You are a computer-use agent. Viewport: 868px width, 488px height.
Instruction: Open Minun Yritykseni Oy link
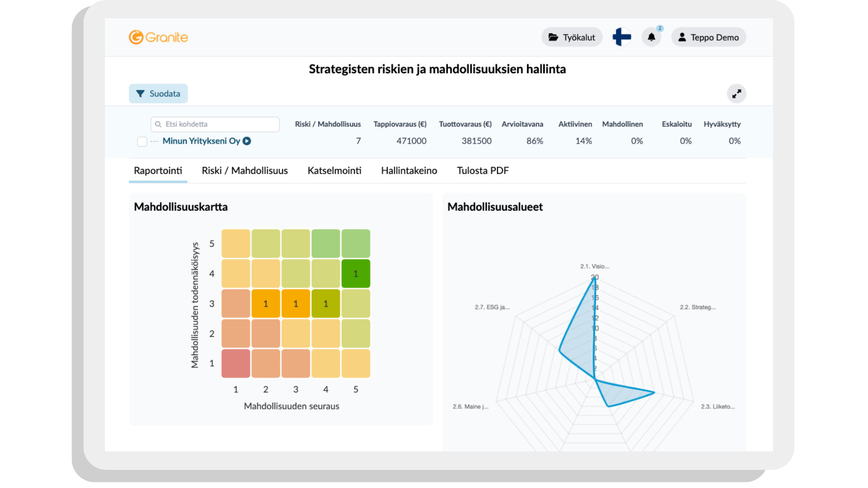201,141
